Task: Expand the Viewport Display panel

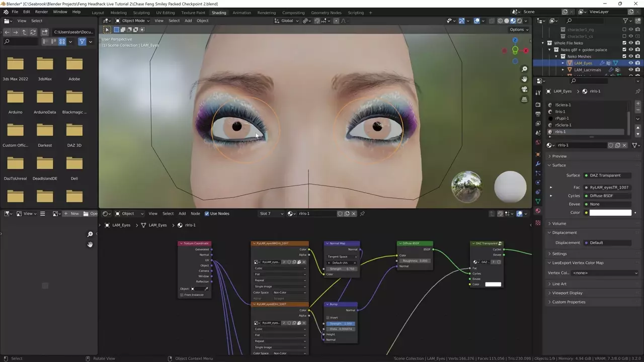Action: point(567,293)
